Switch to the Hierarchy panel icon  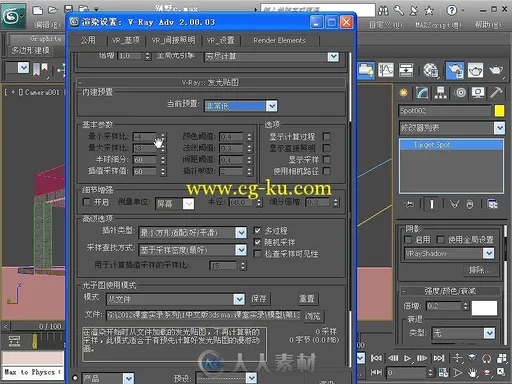click(441, 93)
